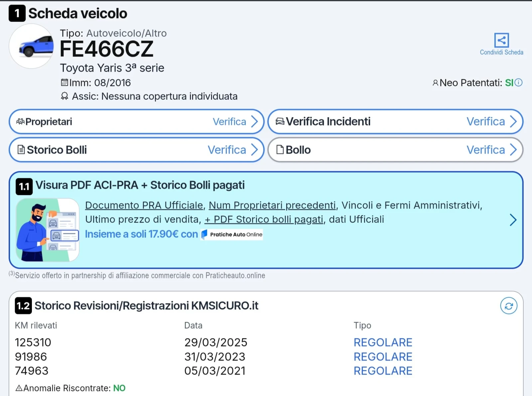The image size is (532, 396).
Task: Click the Toyota Yaris 3ª serie model text
Action: pos(112,68)
